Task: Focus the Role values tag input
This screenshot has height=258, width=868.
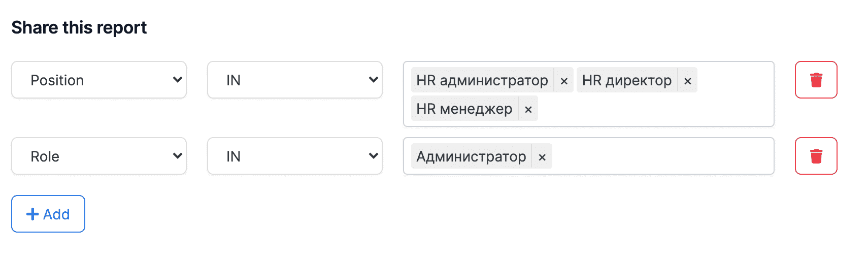Action: point(660,156)
